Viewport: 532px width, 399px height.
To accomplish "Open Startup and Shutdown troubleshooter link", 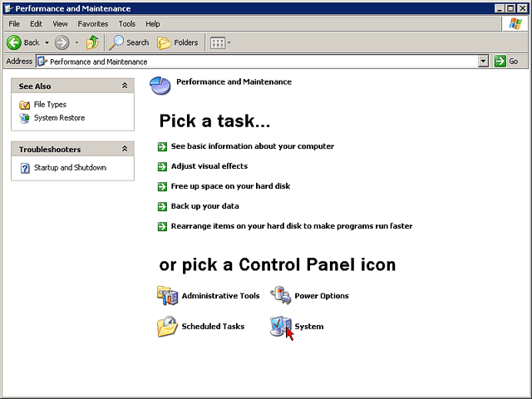I will click(70, 168).
